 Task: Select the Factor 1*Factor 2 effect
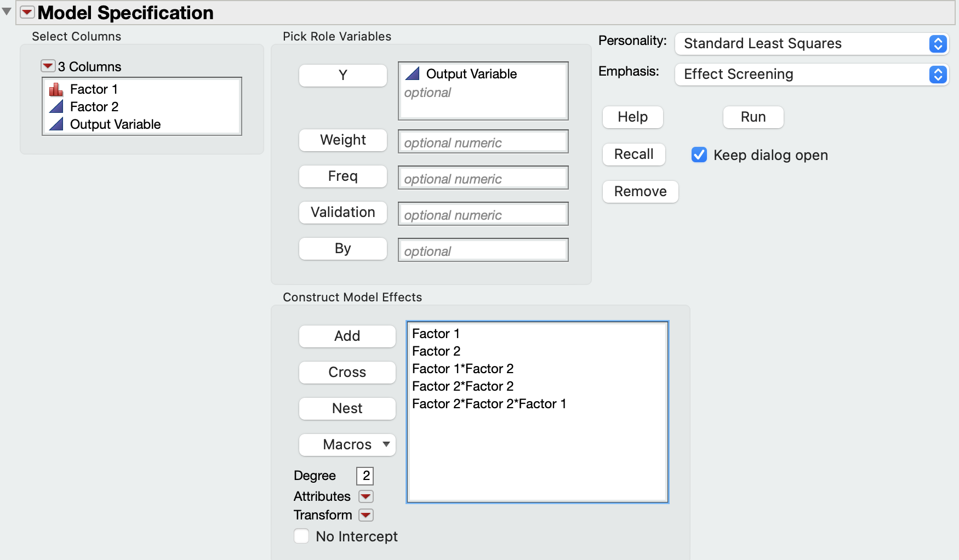[463, 369]
